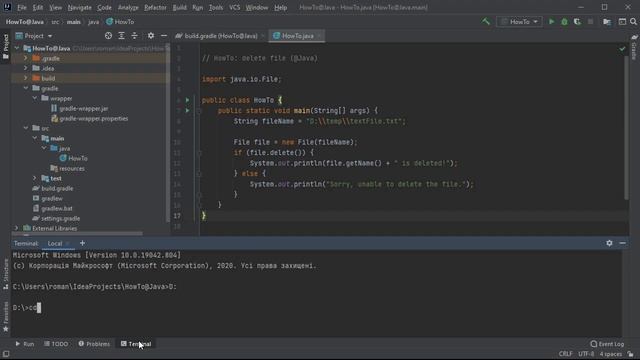
Task: Click fold marker beside if statement line
Action: [200, 153]
